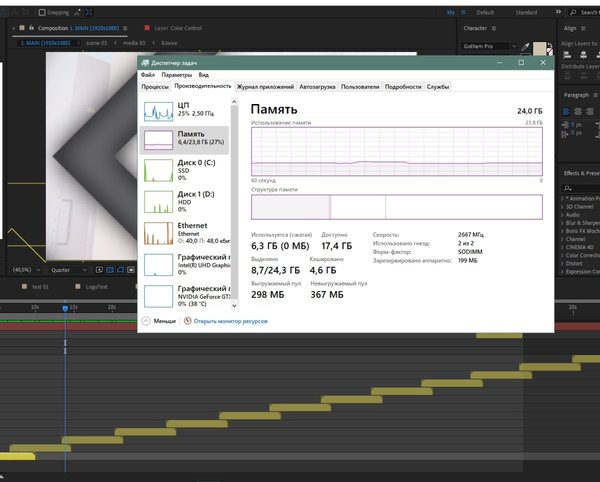Screen dimensions: 600x482
Task: Select the ЦП performance graph thumbnail
Action: click(x=158, y=109)
